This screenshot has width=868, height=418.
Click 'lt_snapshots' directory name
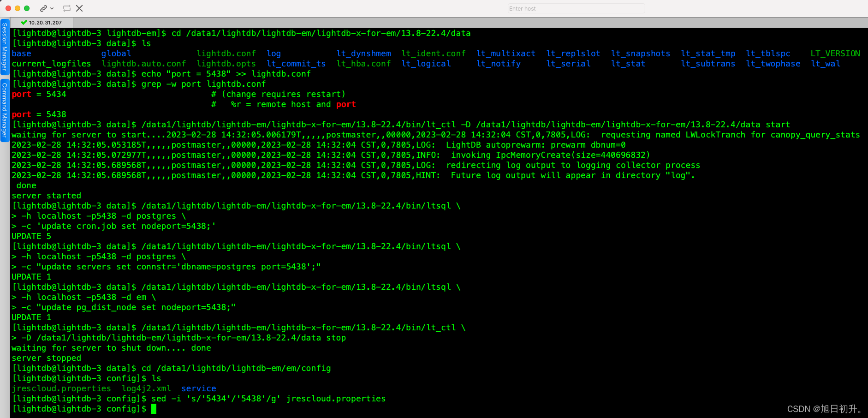641,54
